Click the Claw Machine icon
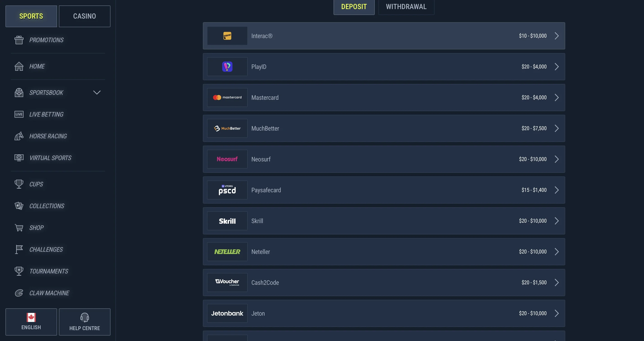This screenshot has width=644, height=341. 19,293
